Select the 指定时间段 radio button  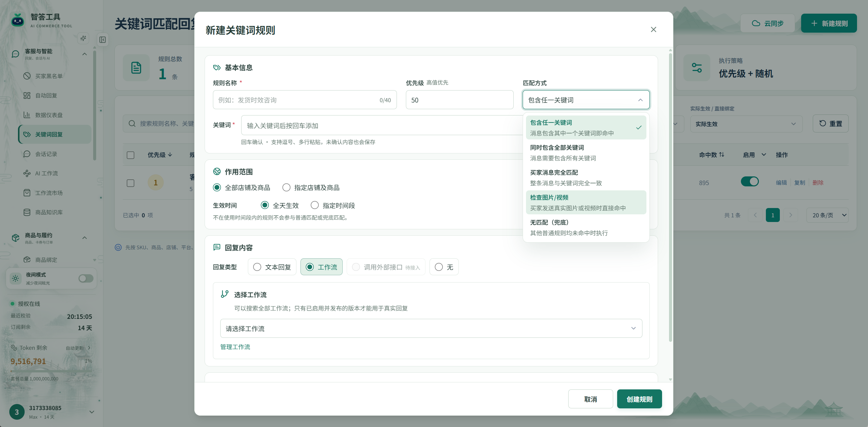(315, 205)
